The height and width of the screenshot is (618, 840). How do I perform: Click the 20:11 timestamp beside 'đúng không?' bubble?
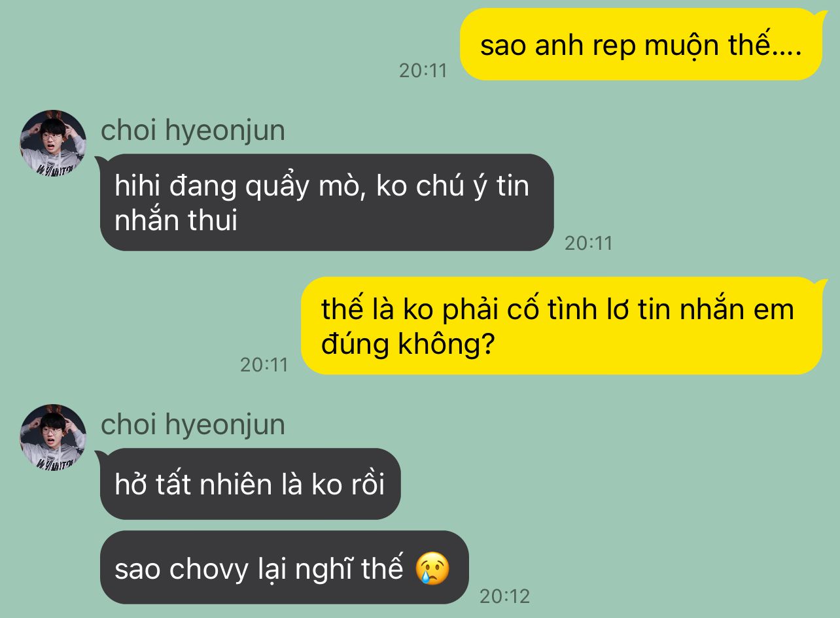pyautogui.click(x=264, y=364)
